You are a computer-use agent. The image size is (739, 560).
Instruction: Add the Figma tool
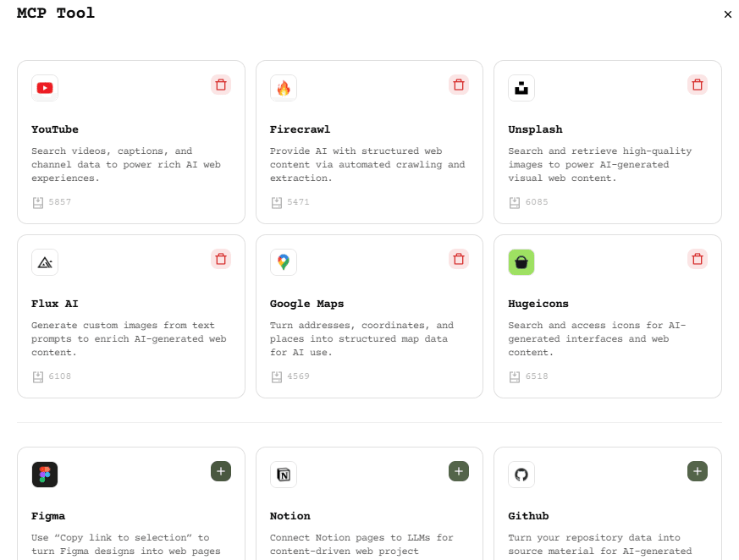click(x=221, y=471)
